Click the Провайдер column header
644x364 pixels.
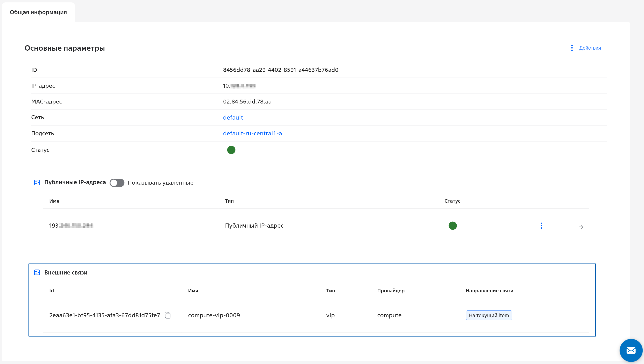(391, 291)
